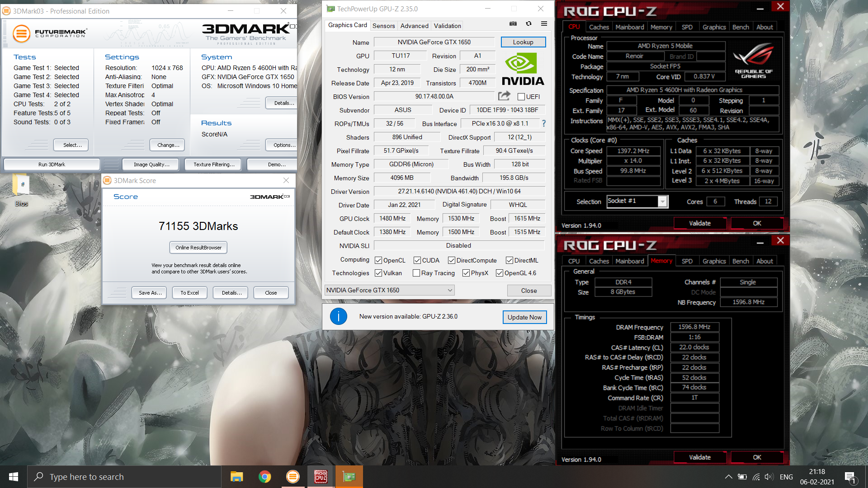Open the Windows Start menu

click(x=14, y=477)
